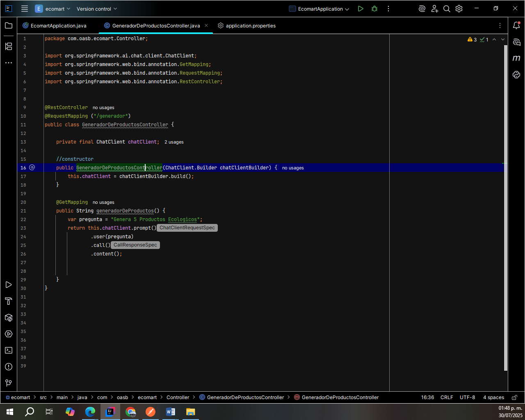Show more tool windows via ellipsis icon

pyautogui.click(x=9, y=63)
